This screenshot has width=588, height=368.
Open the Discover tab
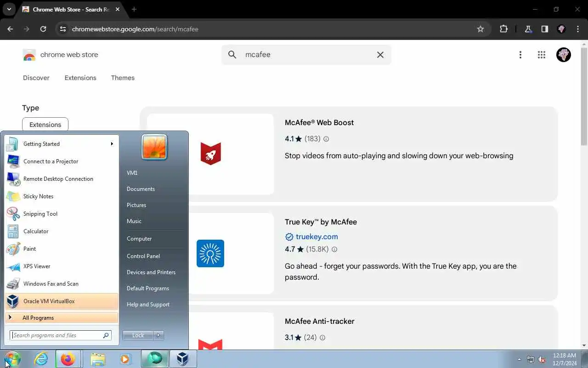click(36, 78)
